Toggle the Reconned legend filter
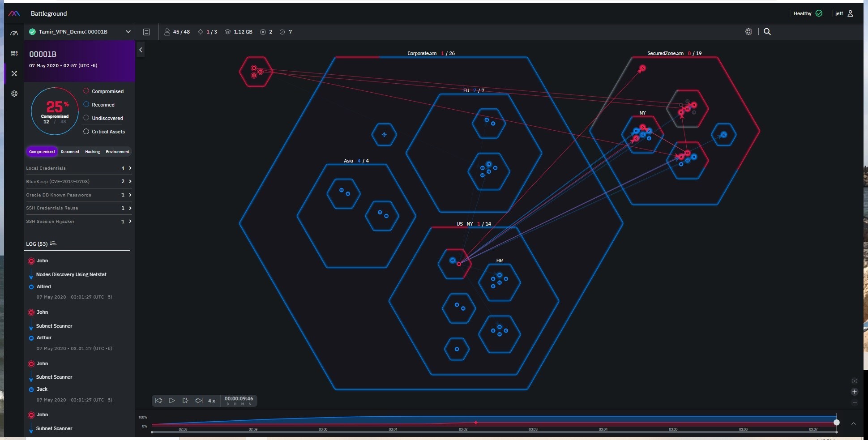 (x=86, y=104)
